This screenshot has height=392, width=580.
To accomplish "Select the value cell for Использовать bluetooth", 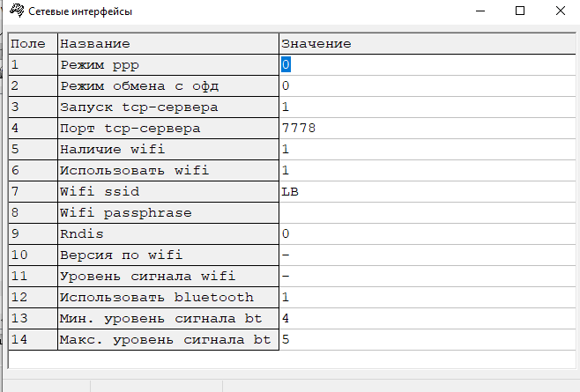I will tap(428, 297).
